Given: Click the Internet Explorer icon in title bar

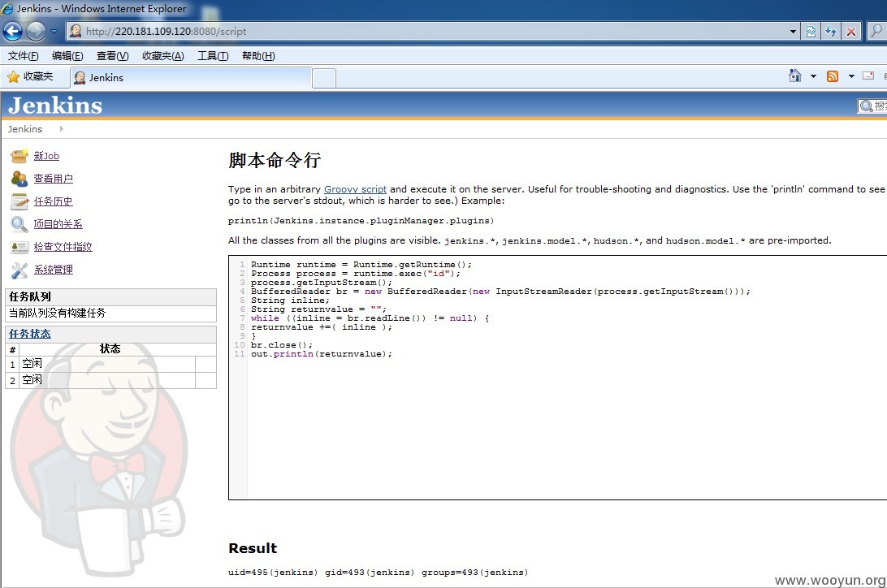Looking at the screenshot, I should click(7, 8).
